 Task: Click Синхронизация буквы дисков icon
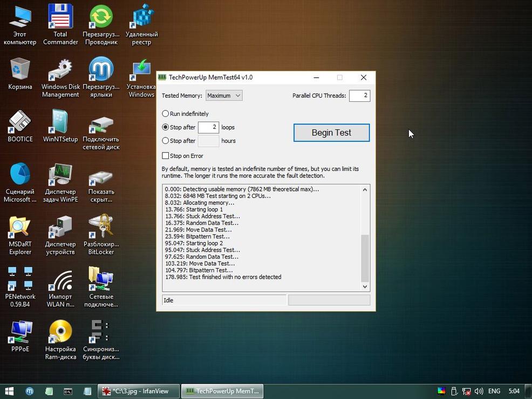tap(101, 340)
